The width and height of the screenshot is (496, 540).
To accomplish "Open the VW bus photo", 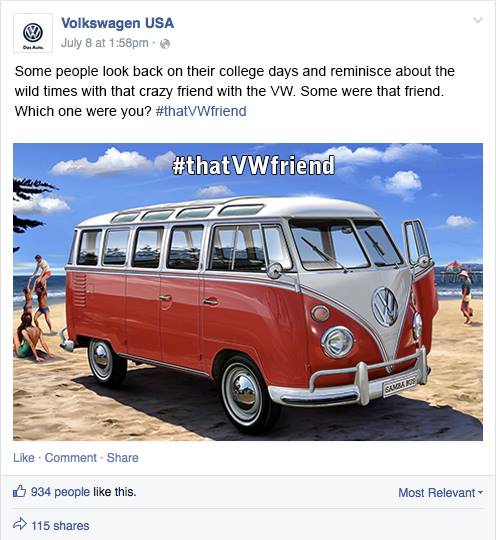I will 248,292.
